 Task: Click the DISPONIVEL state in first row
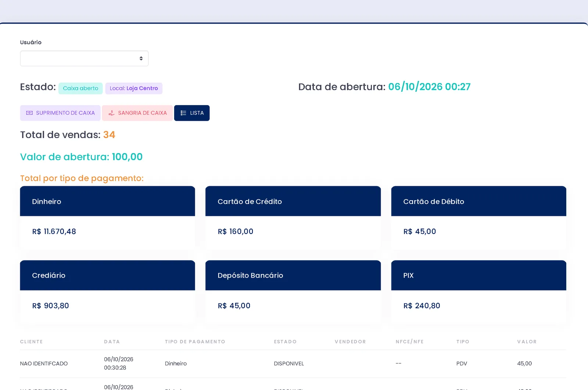point(289,364)
